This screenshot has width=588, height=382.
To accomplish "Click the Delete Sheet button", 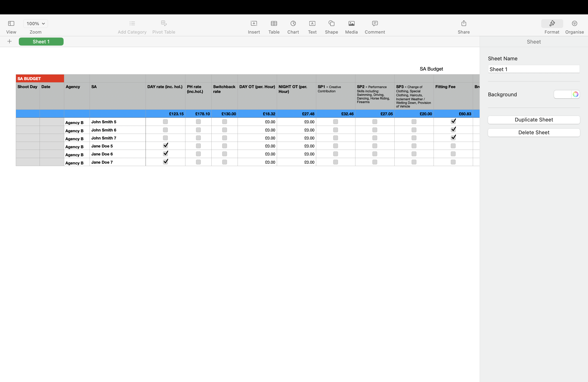I will (534, 132).
